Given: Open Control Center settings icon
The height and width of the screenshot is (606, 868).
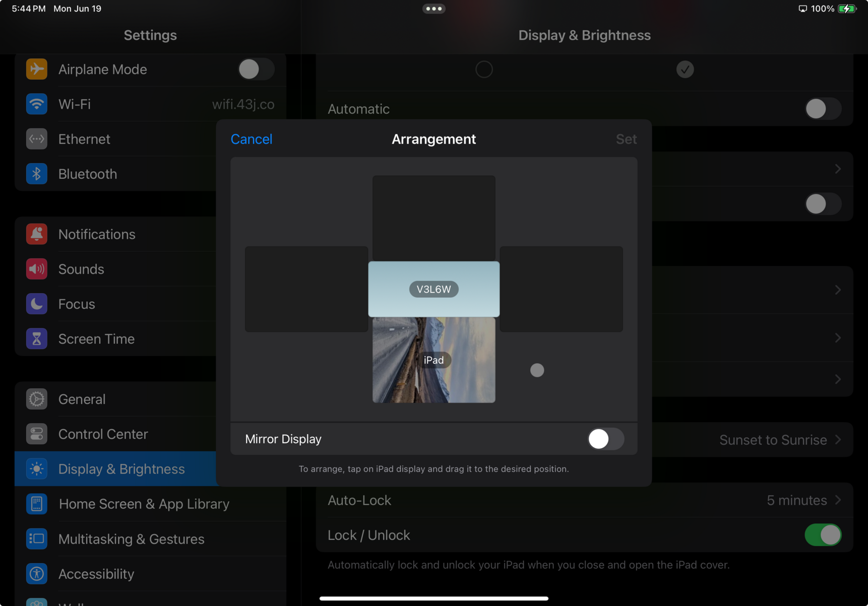Looking at the screenshot, I should click(36, 434).
